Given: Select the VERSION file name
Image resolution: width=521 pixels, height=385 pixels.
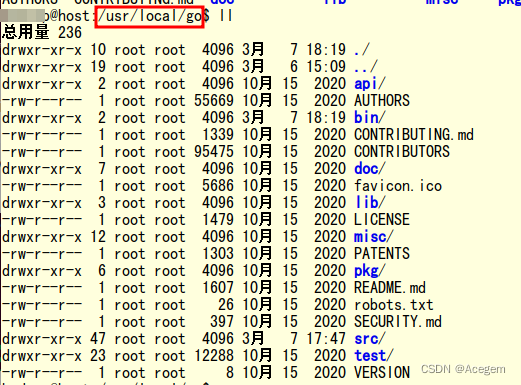Looking at the screenshot, I should pos(382,373).
